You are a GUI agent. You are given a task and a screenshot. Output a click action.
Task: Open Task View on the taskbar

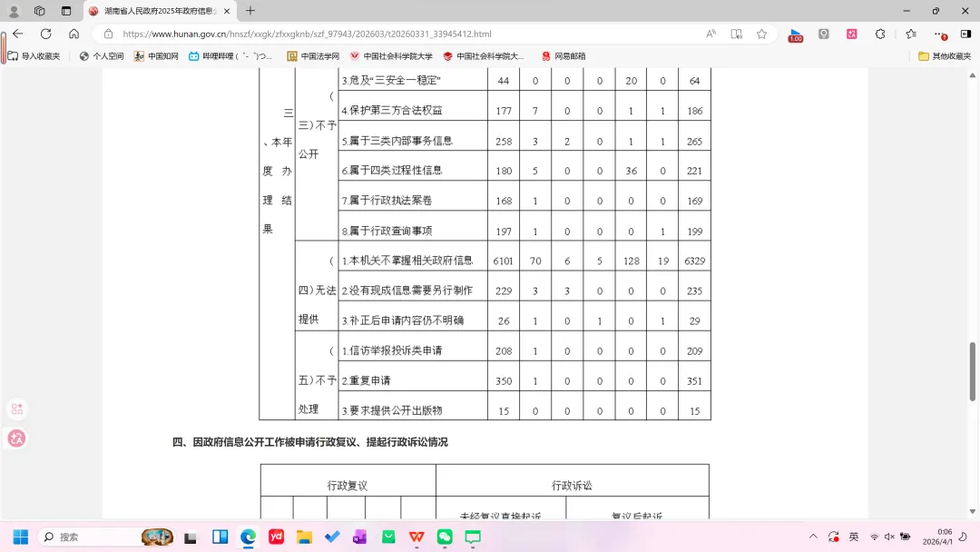pos(191,537)
